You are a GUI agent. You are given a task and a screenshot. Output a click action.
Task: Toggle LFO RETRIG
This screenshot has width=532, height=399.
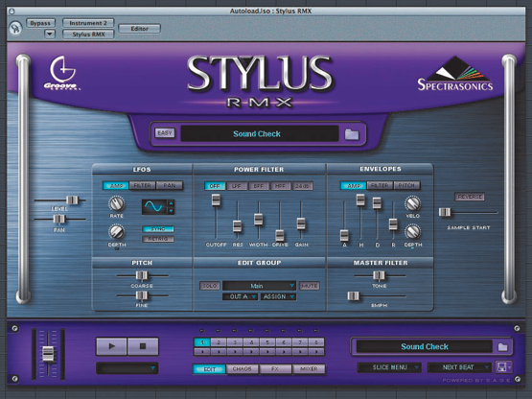tap(158, 239)
